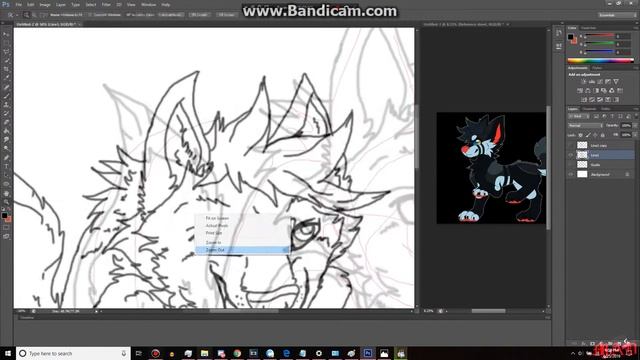Add a Levels adjustment
The height and width of the screenshot is (360, 640).
(x=591, y=82)
